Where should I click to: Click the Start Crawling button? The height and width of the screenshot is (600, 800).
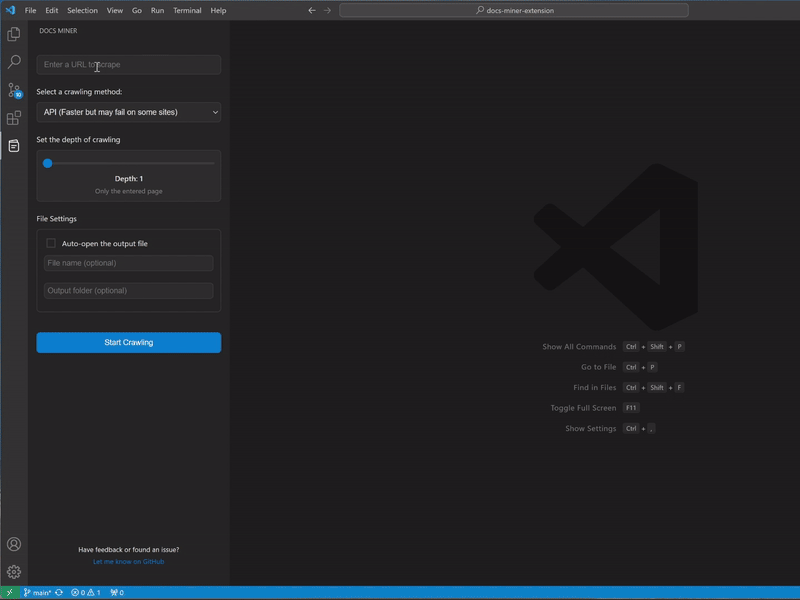point(129,342)
